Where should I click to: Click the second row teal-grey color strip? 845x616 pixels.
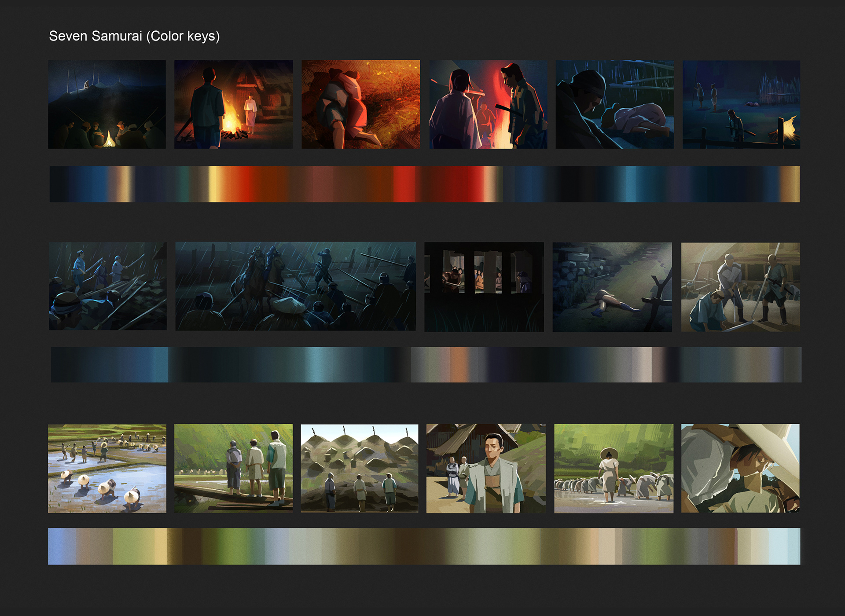point(426,364)
